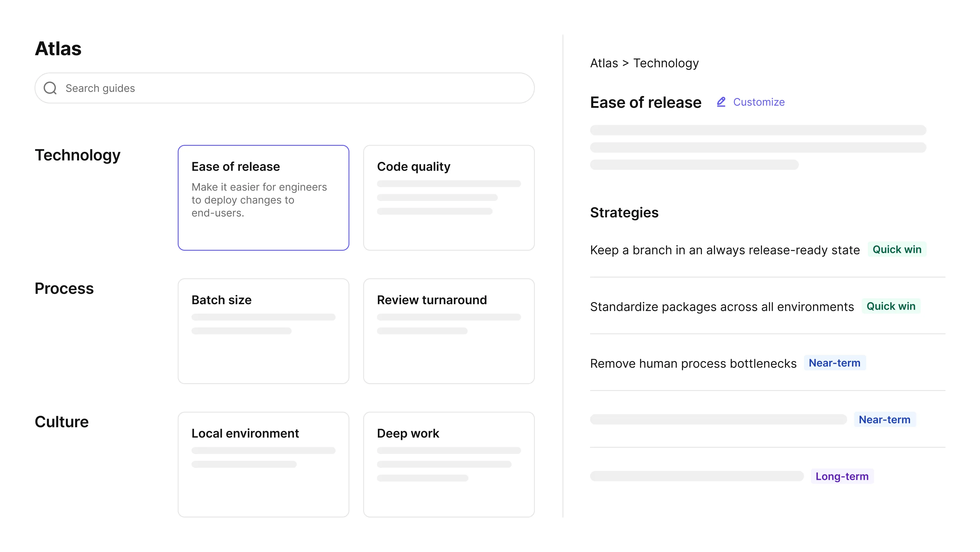Click the Atlas page title
This screenshot has height=552, width=980.
(58, 49)
